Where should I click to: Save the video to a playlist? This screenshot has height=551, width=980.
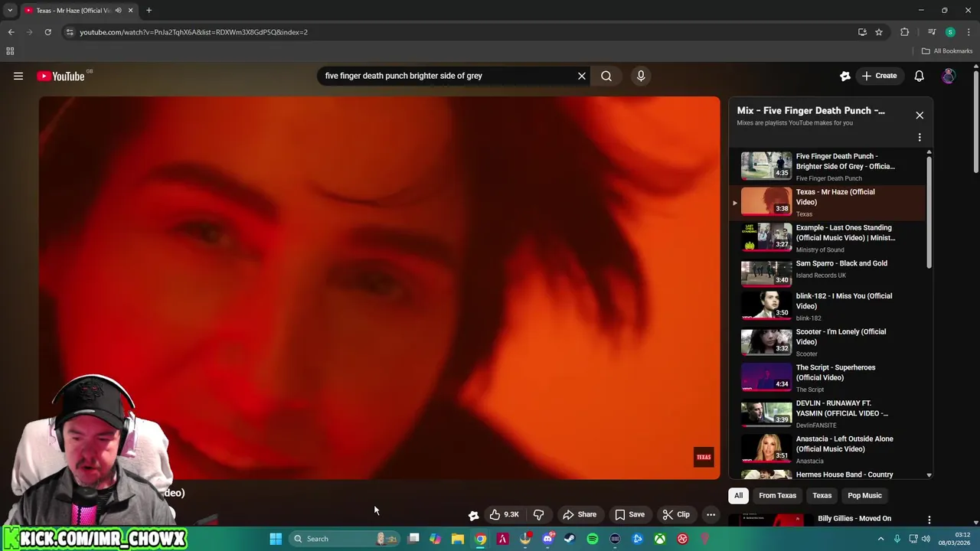pos(630,514)
